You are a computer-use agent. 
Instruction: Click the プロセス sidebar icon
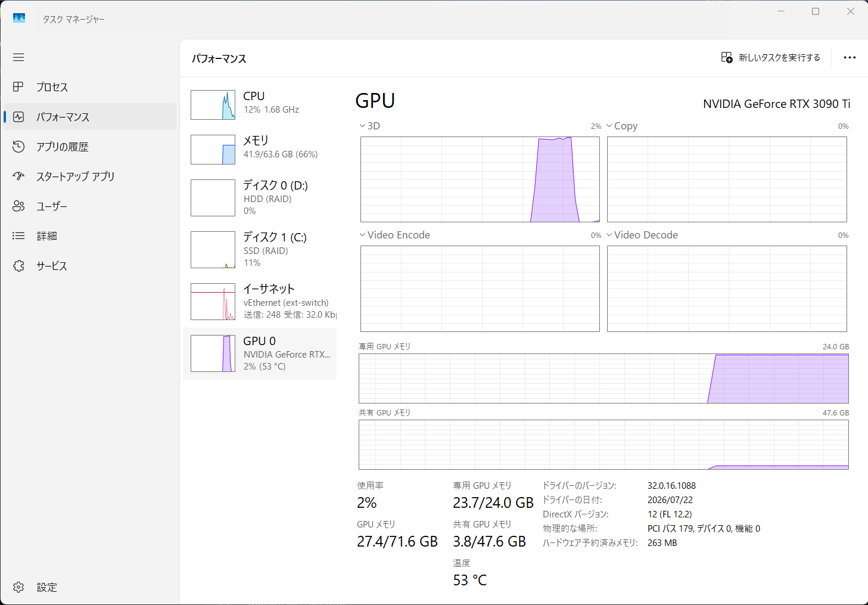[x=18, y=87]
